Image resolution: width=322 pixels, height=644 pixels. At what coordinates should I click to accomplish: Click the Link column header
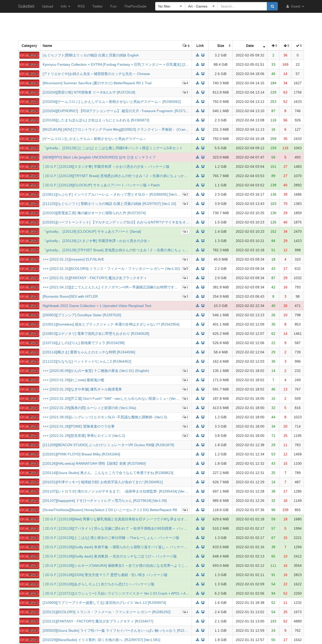[200, 46]
